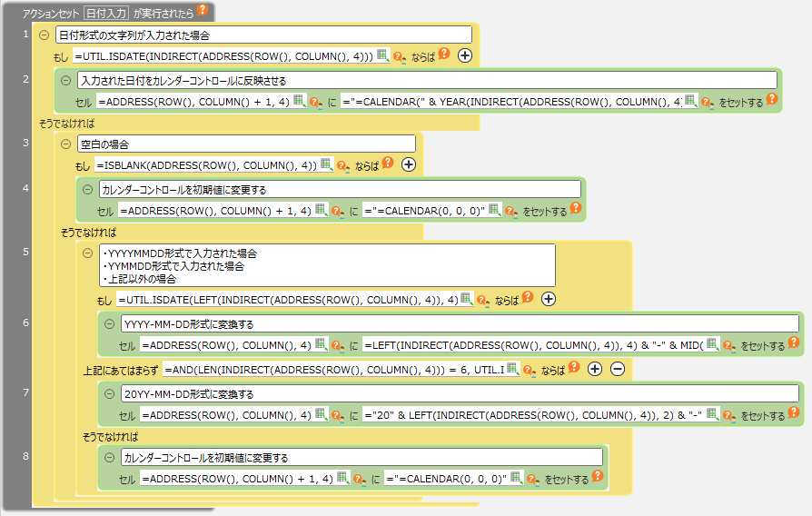
Task: Click plus button on step 5's UTIL.ISDATE(LEFT condition row
Action: tap(549, 299)
